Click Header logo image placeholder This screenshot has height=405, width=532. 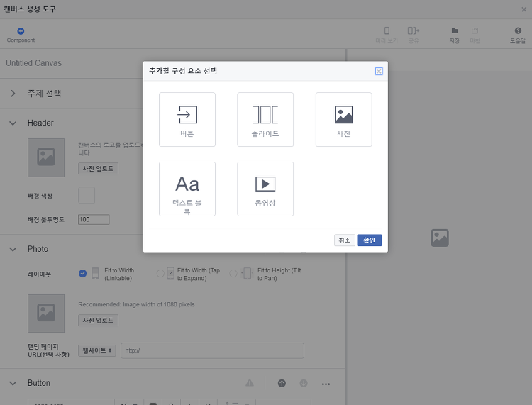pyautogui.click(x=46, y=157)
